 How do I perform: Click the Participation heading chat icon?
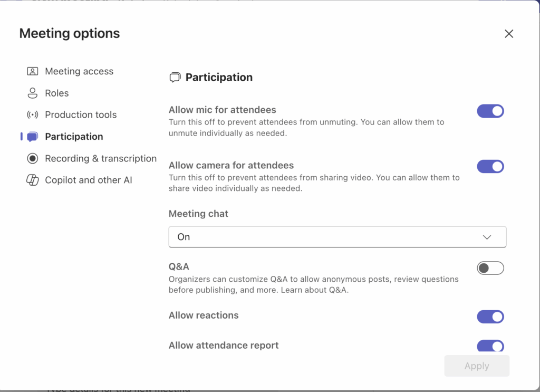[x=175, y=78]
